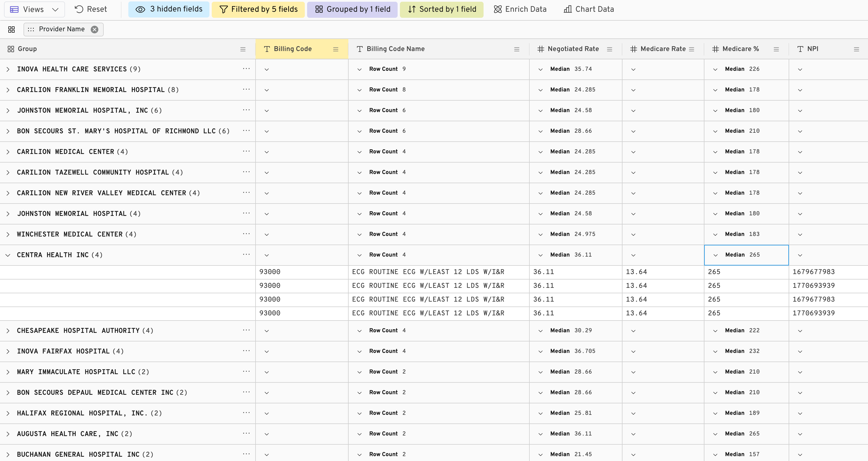
Task: Open Negotiated Rate Median dropdown for CENTRA HEALTH INC
Action: (x=541, y=255)
